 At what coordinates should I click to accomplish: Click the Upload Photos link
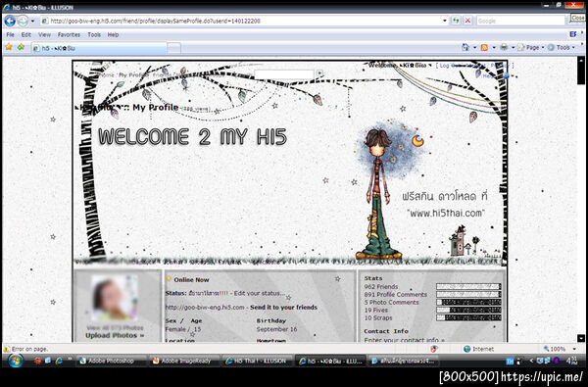pyautogui.click(x=115, y=336)
